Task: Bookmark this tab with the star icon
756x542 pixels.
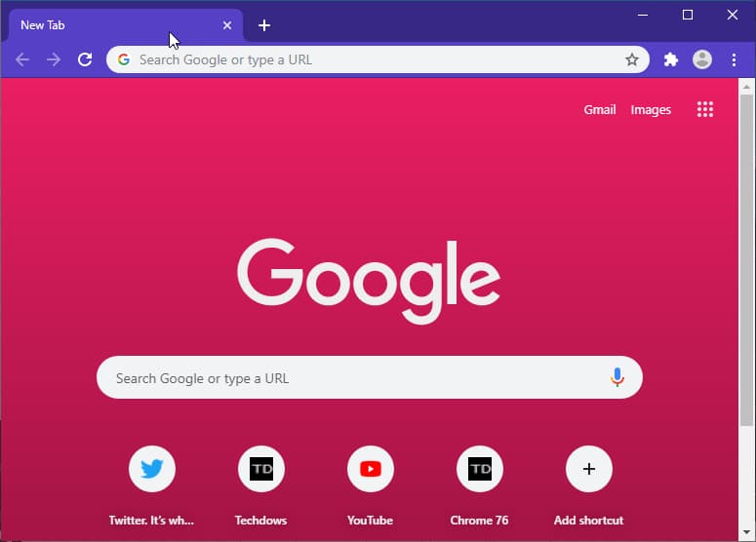Action: point(631,59)
